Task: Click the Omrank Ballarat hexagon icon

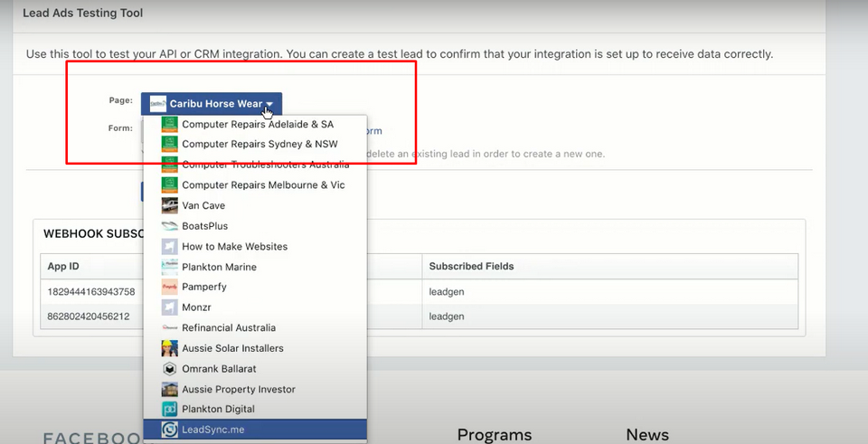Action: (x=169, y=369)
